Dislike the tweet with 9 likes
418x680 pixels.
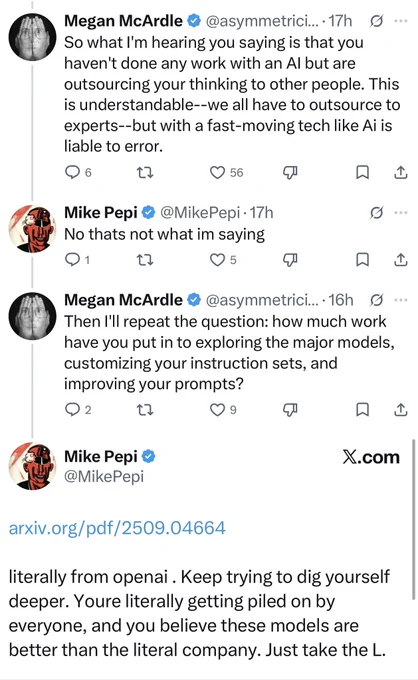pyautogui.click(x=290, y=410)
